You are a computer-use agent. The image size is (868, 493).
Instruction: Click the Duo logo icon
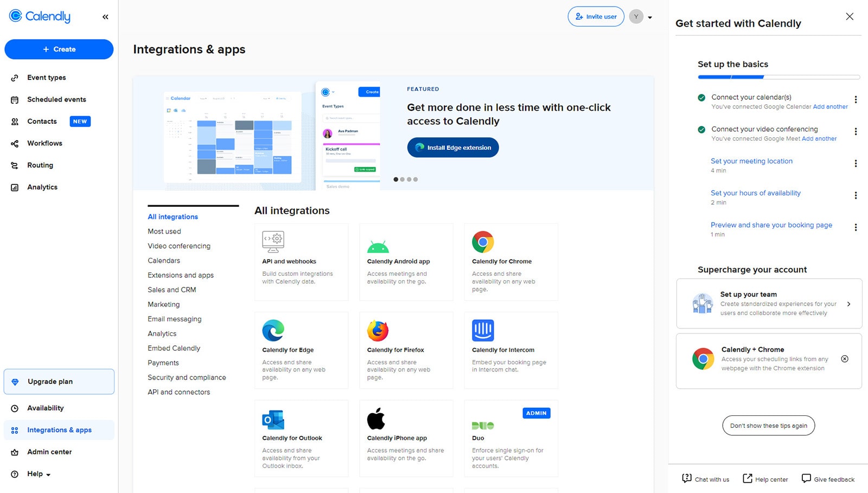(x=483, y=426)
